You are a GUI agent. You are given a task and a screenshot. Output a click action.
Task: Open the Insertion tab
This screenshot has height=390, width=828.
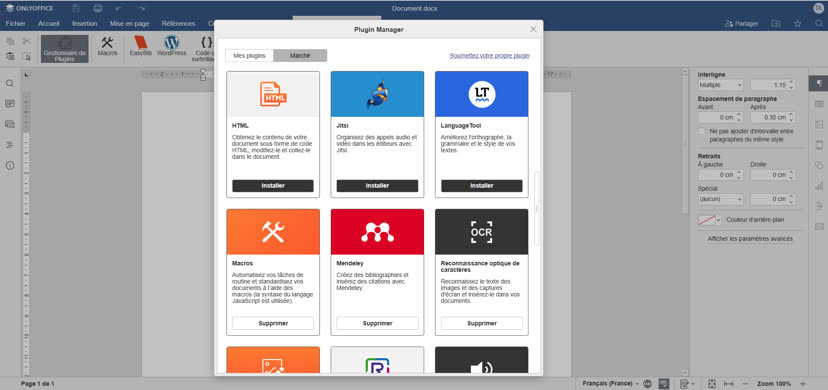(84, 24)
